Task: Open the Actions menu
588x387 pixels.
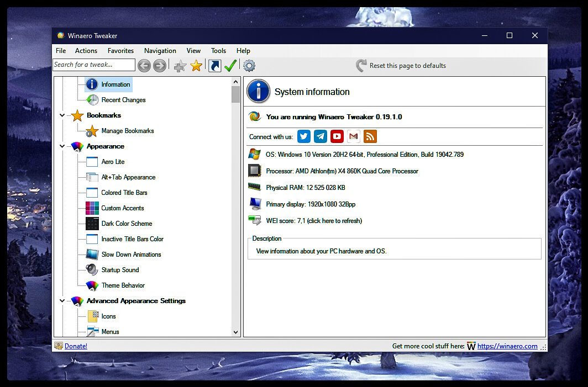Action: 86,51
